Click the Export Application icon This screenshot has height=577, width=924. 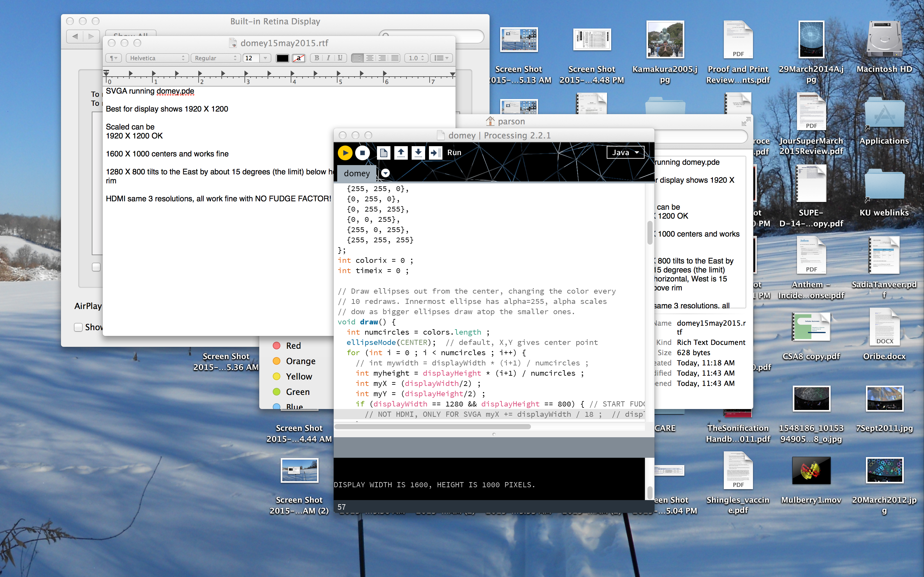coord(435,153)
